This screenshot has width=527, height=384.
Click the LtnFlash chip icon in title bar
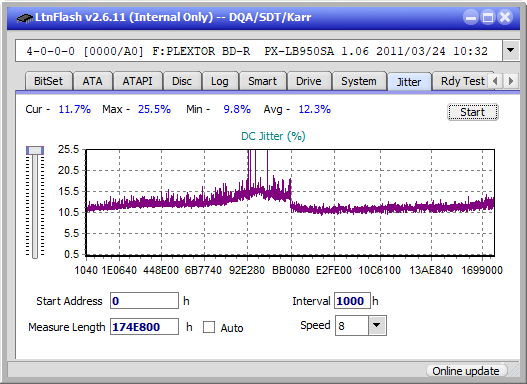click(25, 17)
